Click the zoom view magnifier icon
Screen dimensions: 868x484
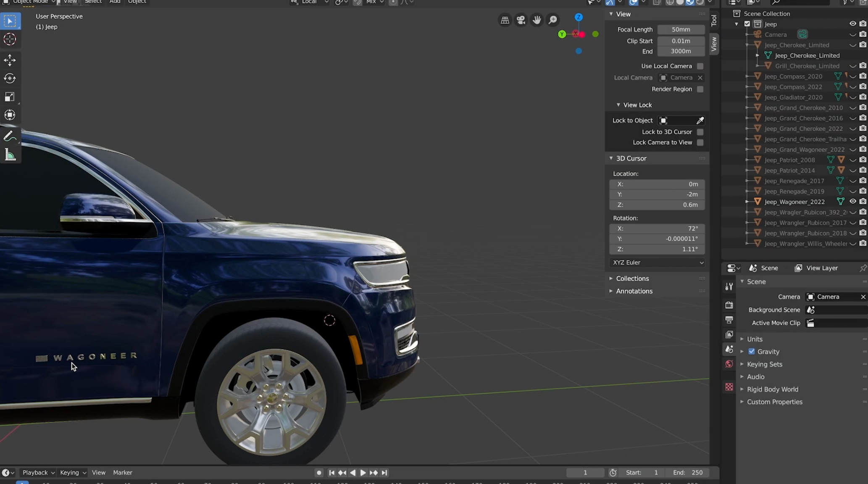(x=553, y=20)
